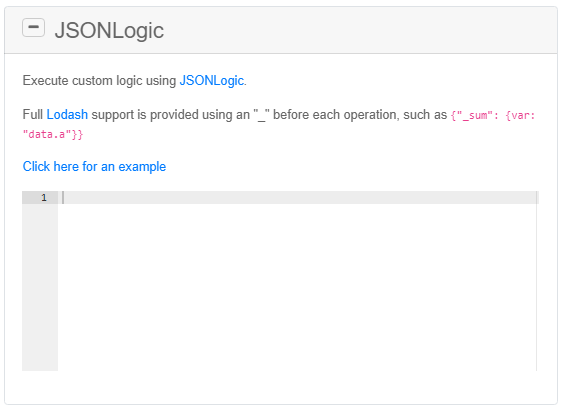The width and height of the screenshot is (568, 413).
Task: Click here for an example link
Action: tap(94, 167)
